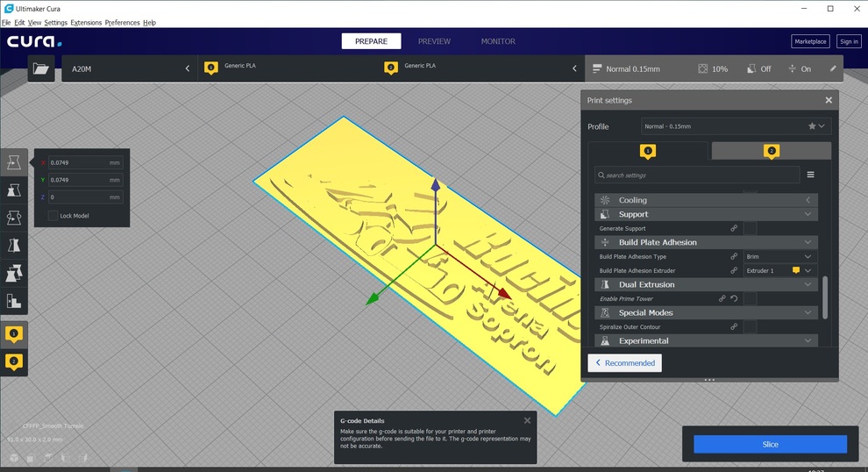Open the Extensions menu
The width and height of the screenshot is (868, 472).
[x=86, y=22]
